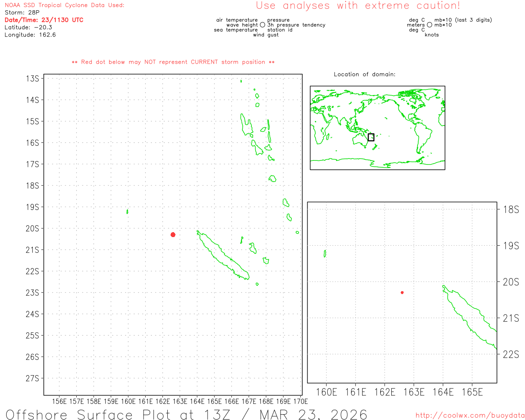Click the Storm: 28P label
525x420 pixels.
pyautogui.click(x=22, y=13)
